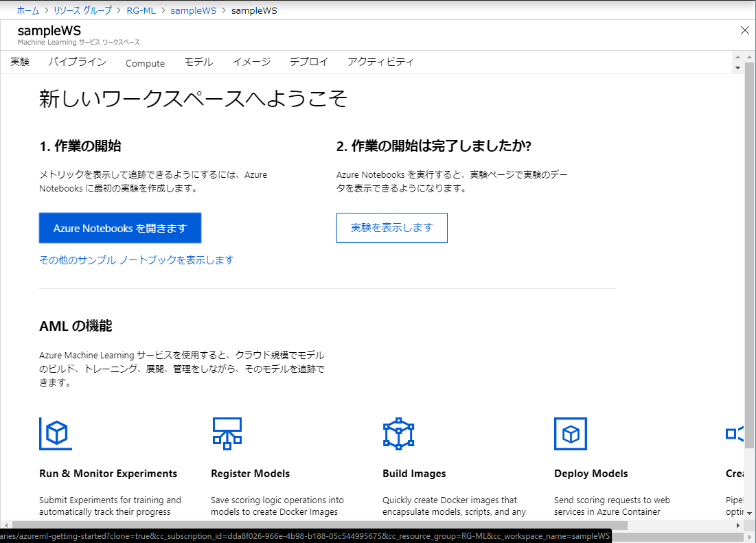Open the モデル tab

click(198, 62)
